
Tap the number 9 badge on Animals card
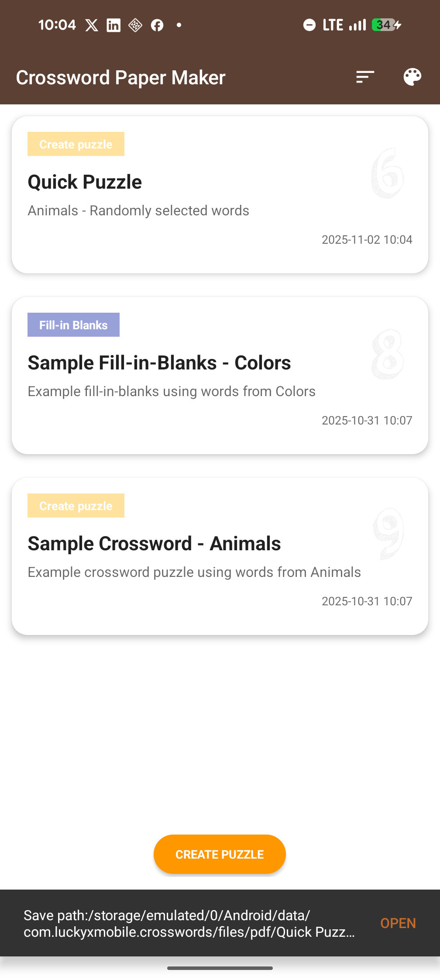[388, 534]
